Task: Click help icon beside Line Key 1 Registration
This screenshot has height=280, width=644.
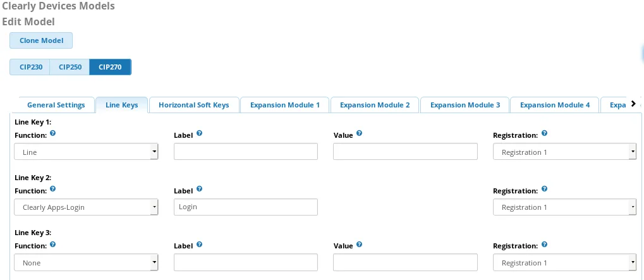Action: [544, 133]
